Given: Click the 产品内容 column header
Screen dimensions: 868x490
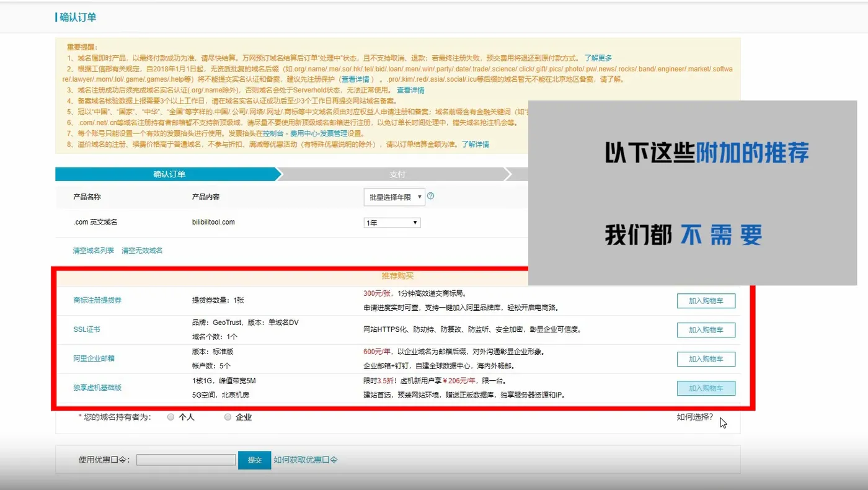Looking at the screenshot, I should coord(206,197).
